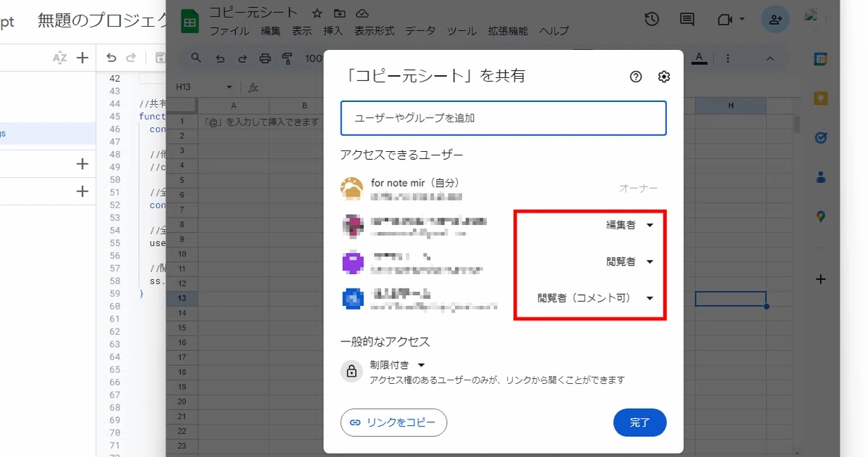
Task: Open the 編集 menu
Action: 271,31
